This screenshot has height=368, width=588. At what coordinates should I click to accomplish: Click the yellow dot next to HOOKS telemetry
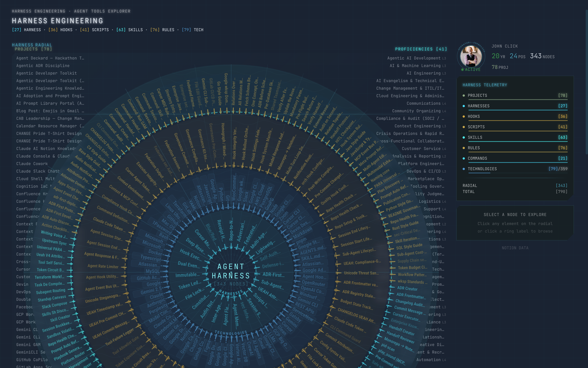coord(464,117)
